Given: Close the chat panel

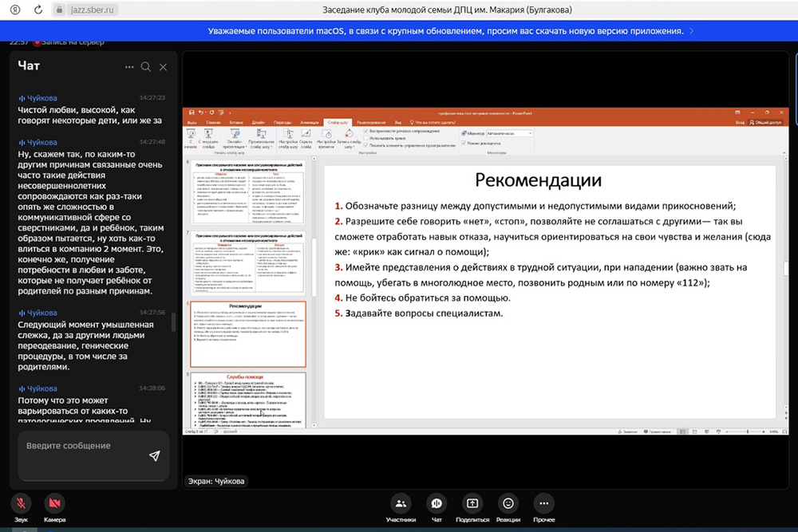Looking at the screenshot, I should 163,67.
